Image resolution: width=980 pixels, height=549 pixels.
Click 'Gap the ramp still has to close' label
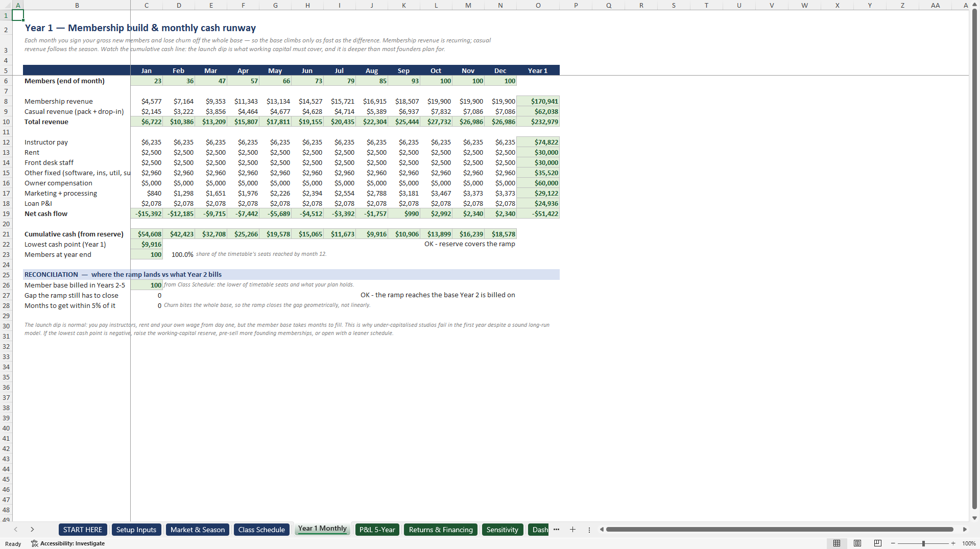tap(71, 295)
